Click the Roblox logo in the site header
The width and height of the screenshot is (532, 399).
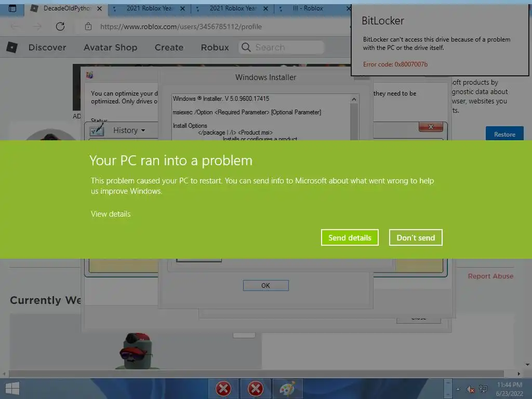pyautogui.click(x=12, y=47)
